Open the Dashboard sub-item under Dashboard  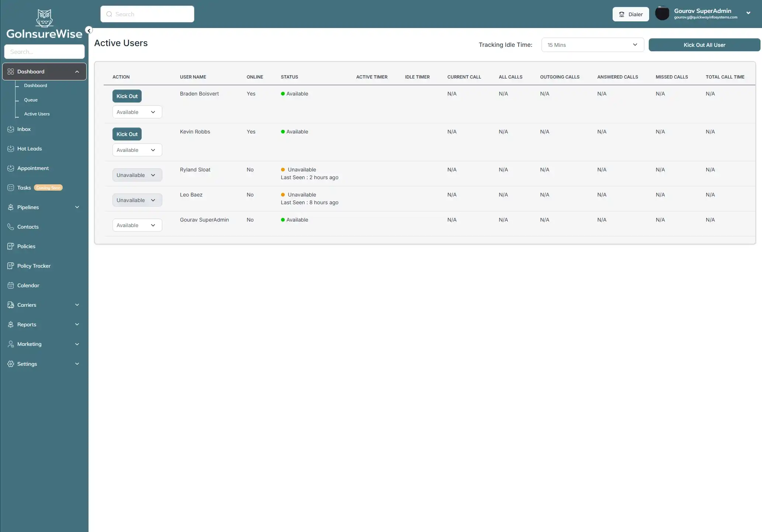tap(35, 86)
